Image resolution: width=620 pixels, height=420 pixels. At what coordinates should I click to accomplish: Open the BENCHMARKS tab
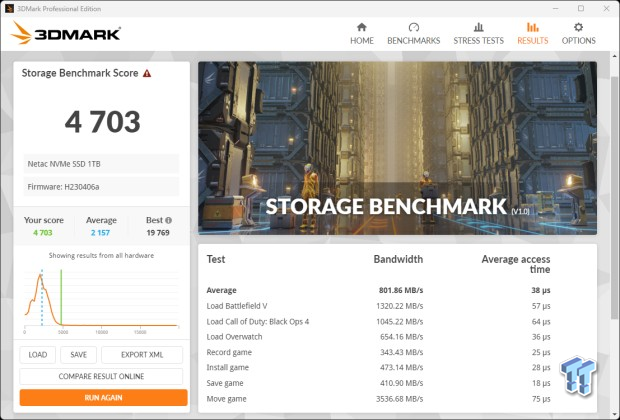coord(414,34)
